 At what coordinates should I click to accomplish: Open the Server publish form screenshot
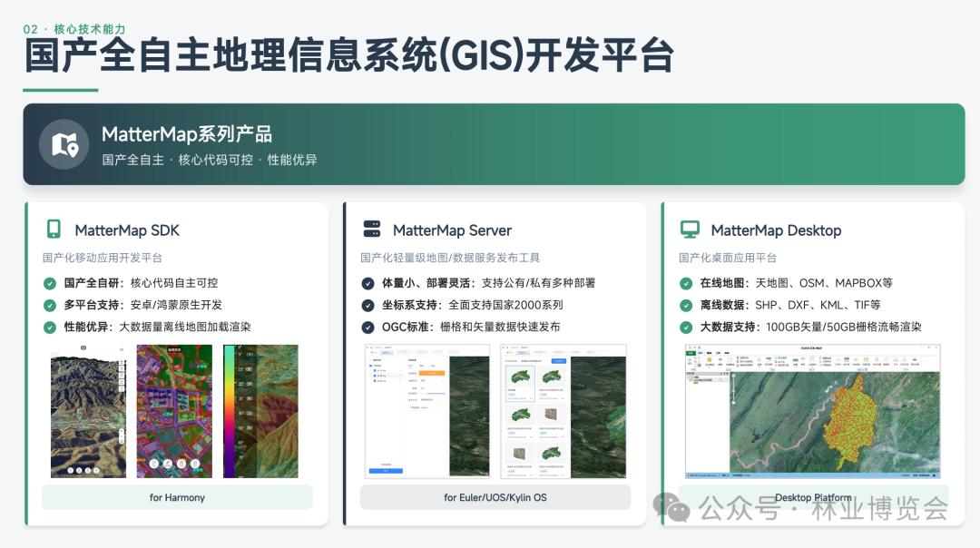[426, 411]
